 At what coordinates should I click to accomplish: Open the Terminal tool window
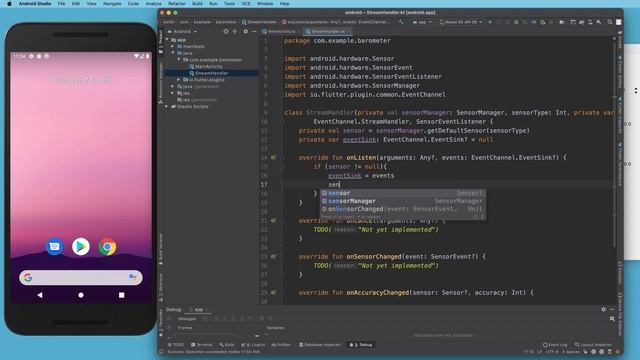(202, 345)
